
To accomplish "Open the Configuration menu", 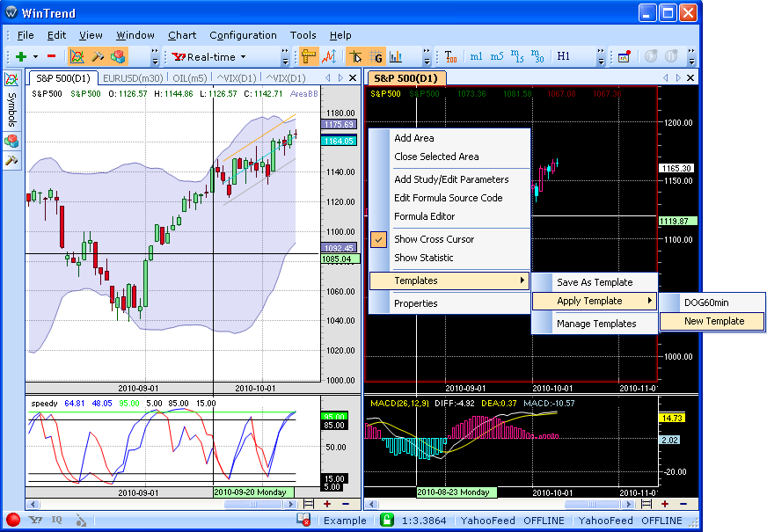I will point(243,35).
